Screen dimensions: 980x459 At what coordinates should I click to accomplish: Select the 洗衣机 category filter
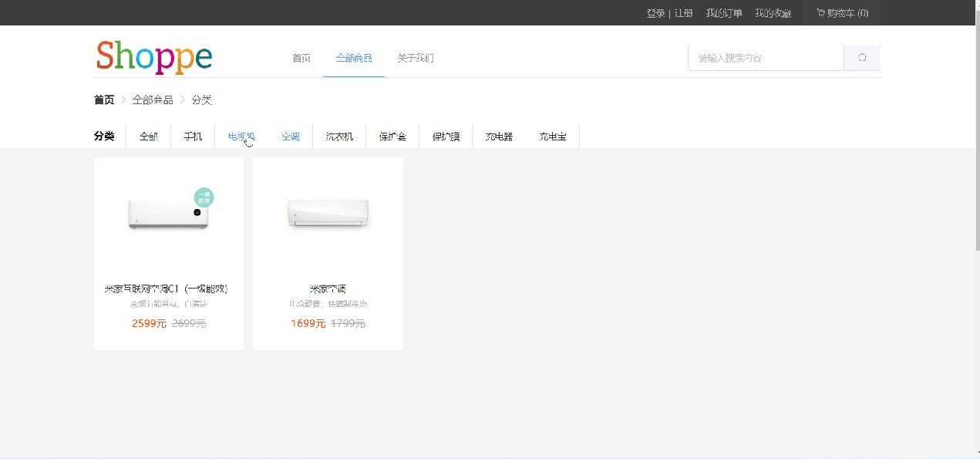coord(339,137)
